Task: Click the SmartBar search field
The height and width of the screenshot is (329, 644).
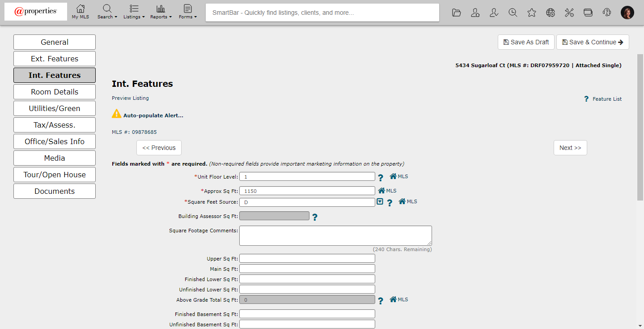Action: tap(322, 13)
